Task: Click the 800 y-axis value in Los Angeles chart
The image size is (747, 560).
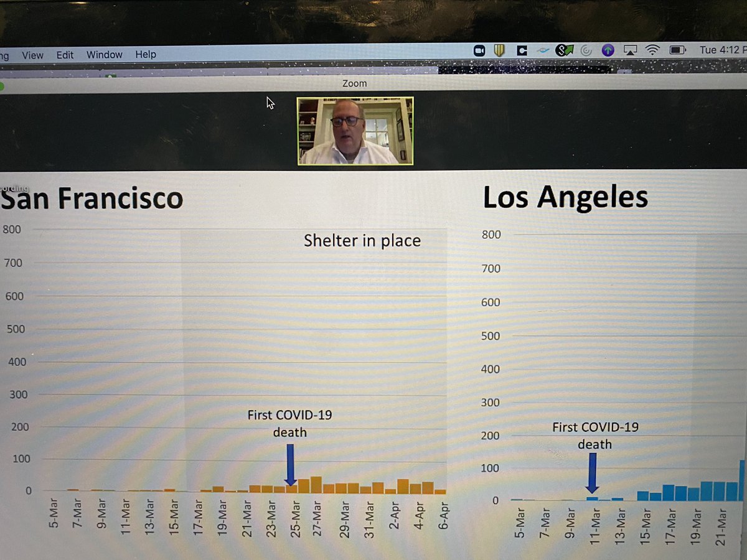Action: (491, 235)
